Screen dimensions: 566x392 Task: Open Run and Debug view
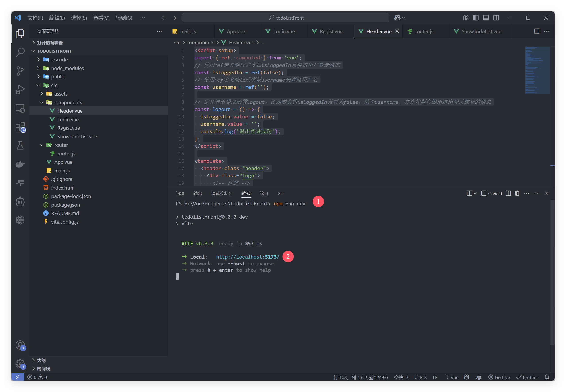(20, 89)
